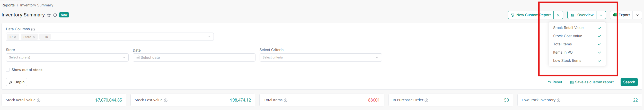Enable the Show out of stock checkbox
Screen dimensions: 644x110
pyautogui.click(x=8, y=70)
